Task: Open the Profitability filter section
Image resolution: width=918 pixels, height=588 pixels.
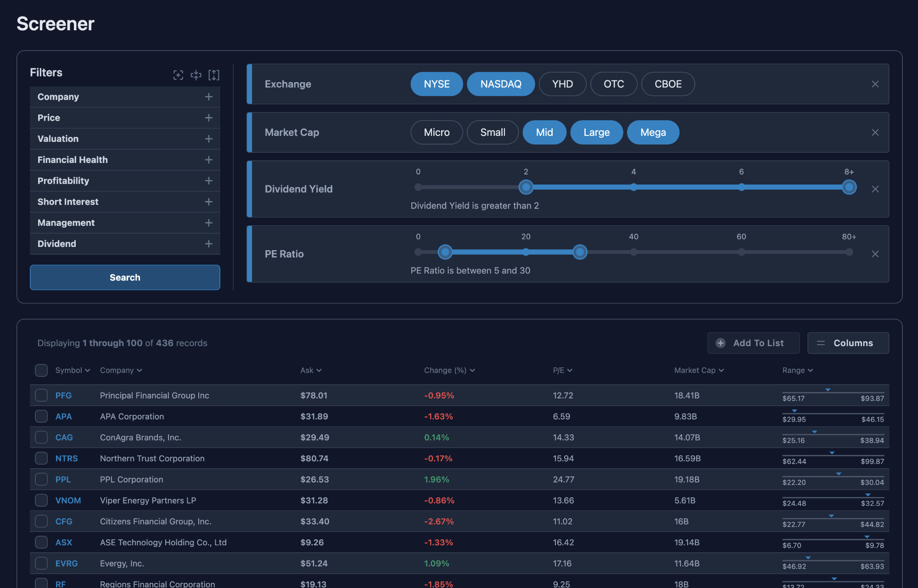Action: pyautogui.click(x=209, y=181)
